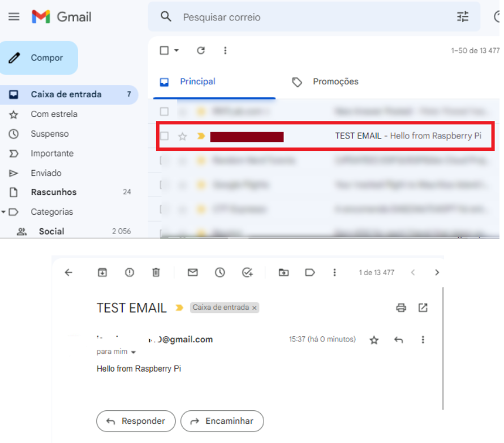Image resolution: width=504 pixels, height=443 pixels.
Task: Report the open message as spam
Action: 130,272
